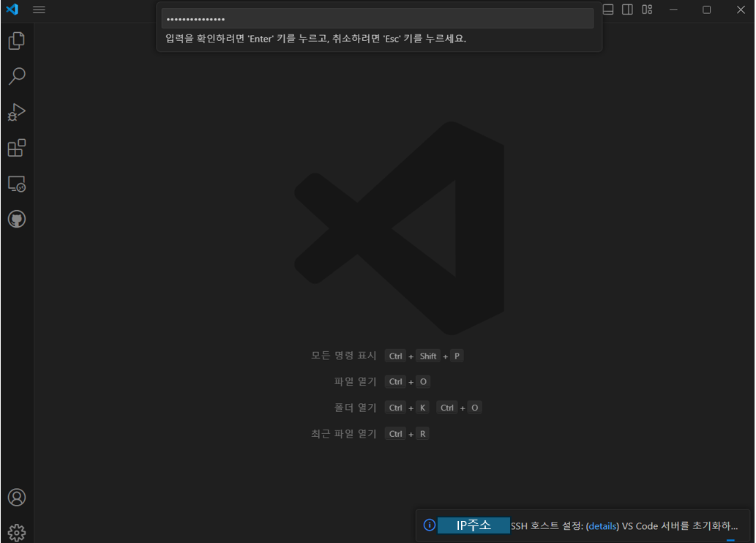Open the Accounts menu

pos(17,497)
